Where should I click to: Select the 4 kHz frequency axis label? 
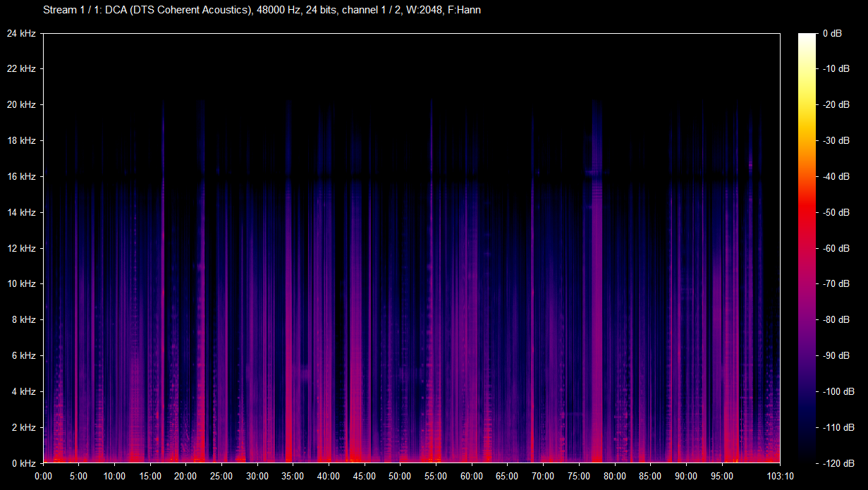[x=23, y=391]
